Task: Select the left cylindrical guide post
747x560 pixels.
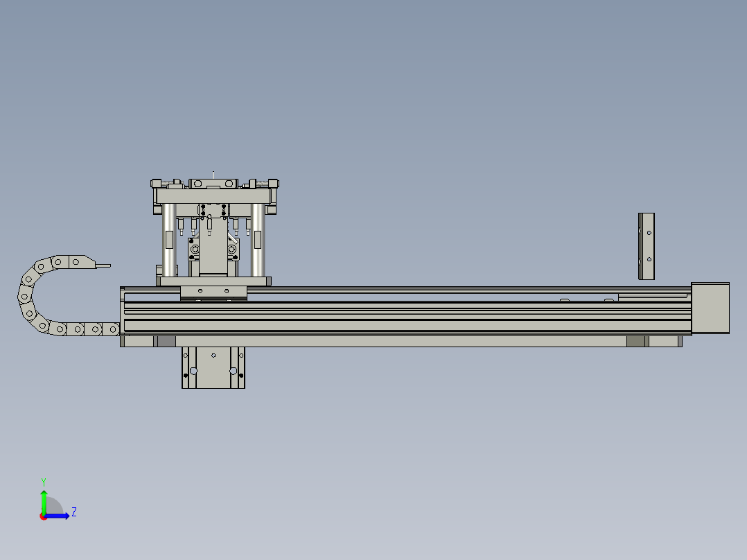Action: coord(169,240)
